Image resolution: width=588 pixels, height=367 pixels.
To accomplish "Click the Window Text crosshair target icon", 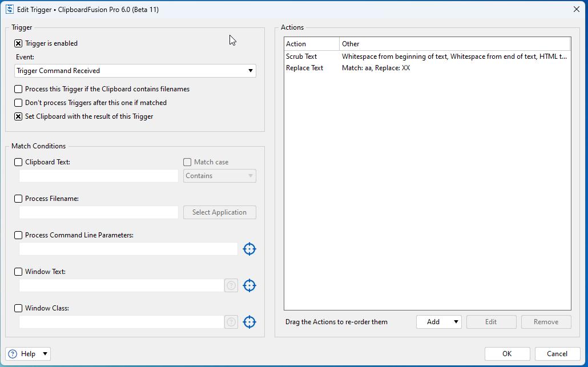I will pos(249,285).
